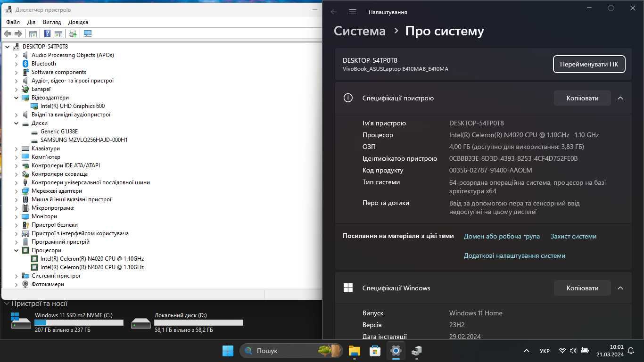Click the product code 00356-02787-91400-AAOEM
This screenshot has width=644, height=362.
490,170
